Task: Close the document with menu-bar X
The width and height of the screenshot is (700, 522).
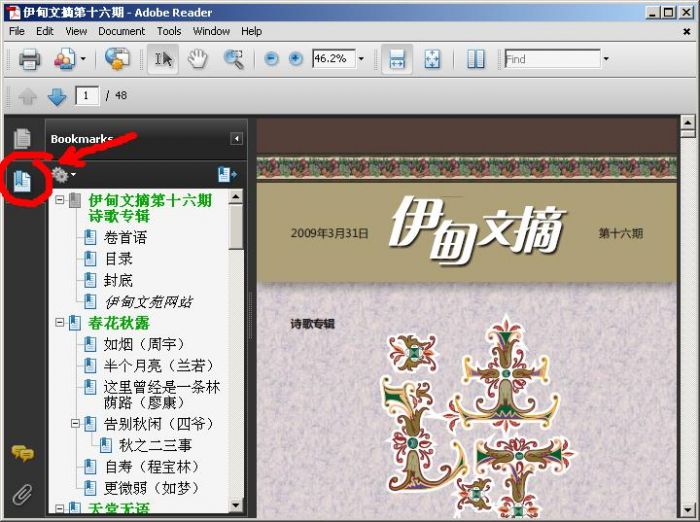Action: pyautogui.click(x=687, y=31)
